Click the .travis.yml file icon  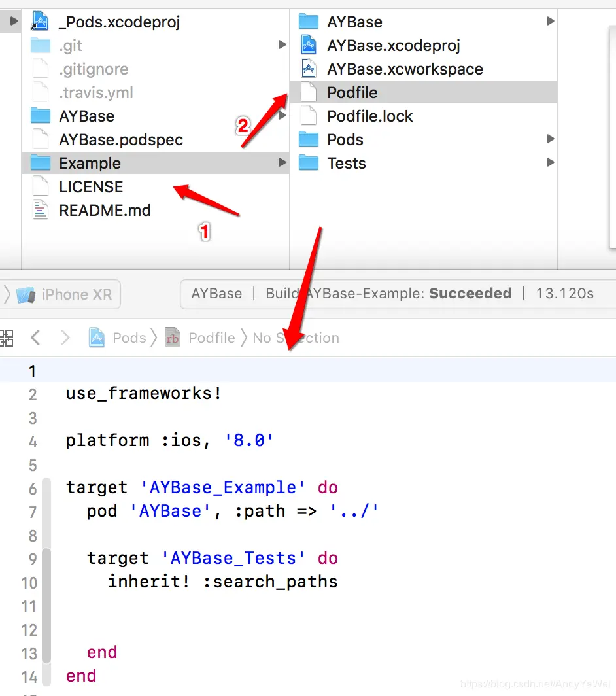pyautogui.click(x=41, y=92)
